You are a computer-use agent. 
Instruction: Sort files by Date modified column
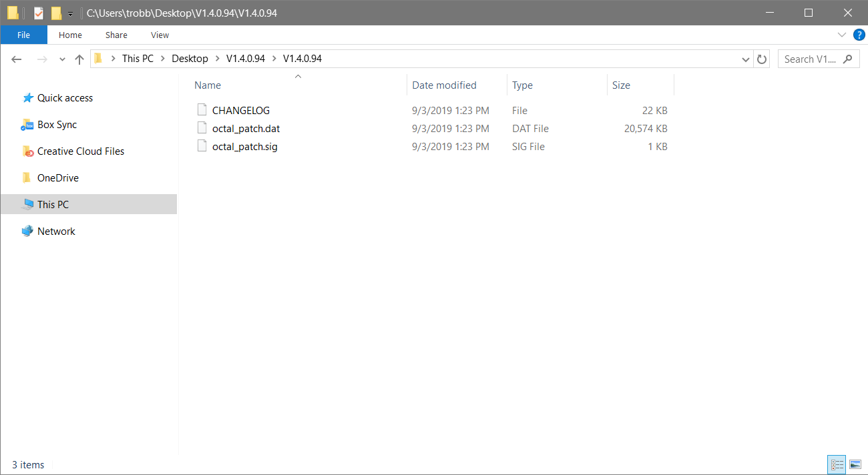tap(444, 85)
